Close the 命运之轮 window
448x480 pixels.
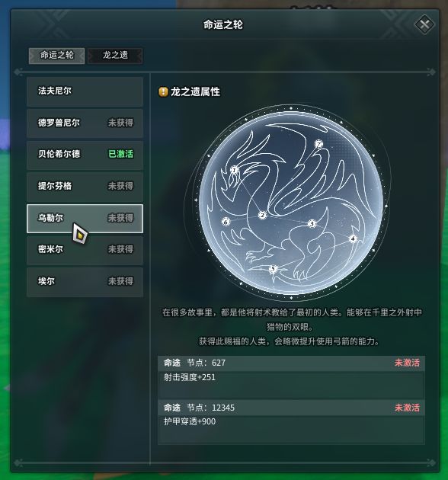[424, 24]
